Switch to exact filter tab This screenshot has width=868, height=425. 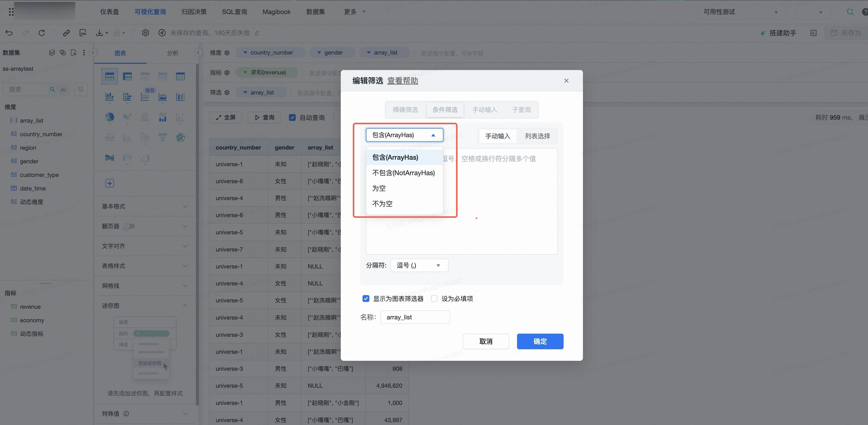(x=405, y=110)
